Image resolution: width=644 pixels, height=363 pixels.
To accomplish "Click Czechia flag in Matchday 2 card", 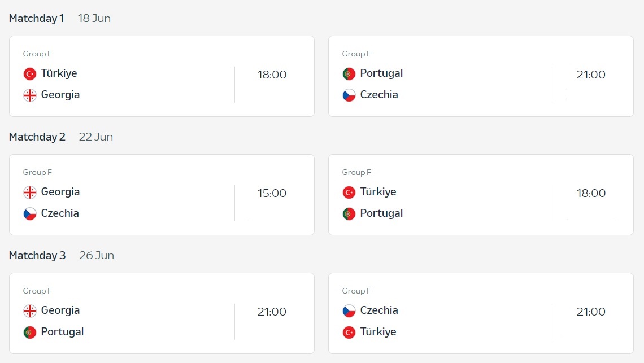I will (x=29, y=213).
